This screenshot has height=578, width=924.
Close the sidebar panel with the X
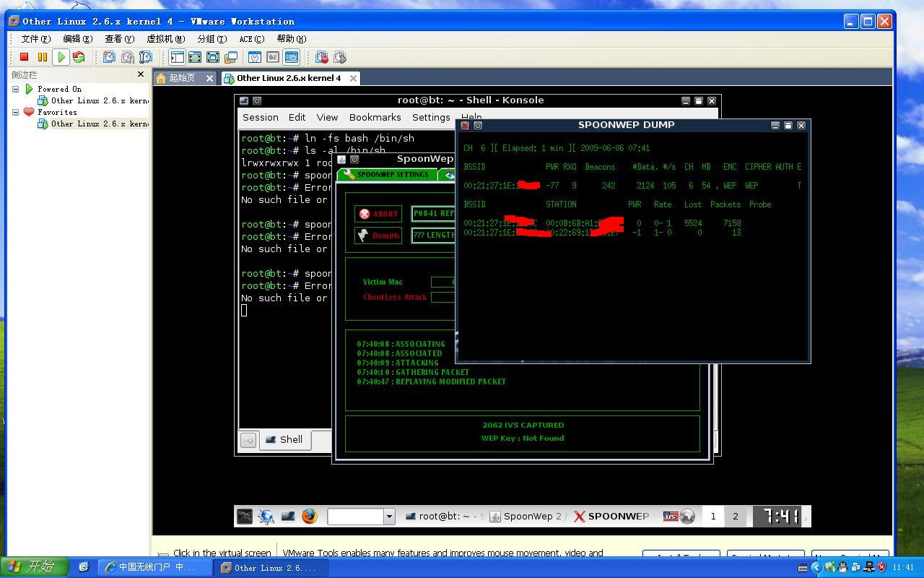[141, 74]
